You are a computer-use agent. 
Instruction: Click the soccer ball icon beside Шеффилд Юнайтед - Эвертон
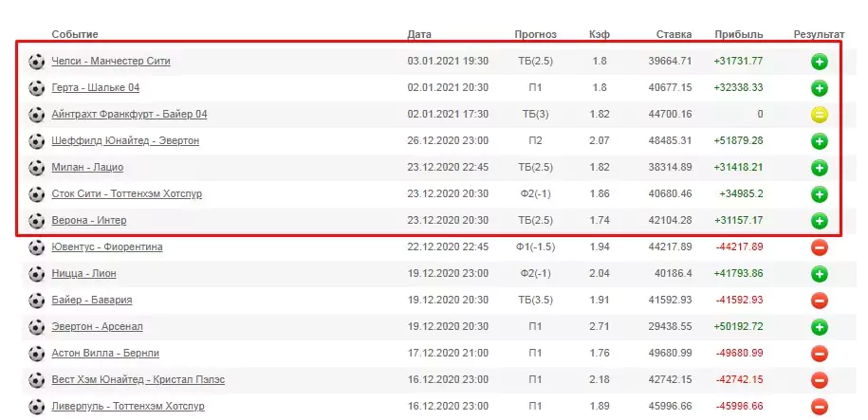pyautogui.click(x=37, y=141)
